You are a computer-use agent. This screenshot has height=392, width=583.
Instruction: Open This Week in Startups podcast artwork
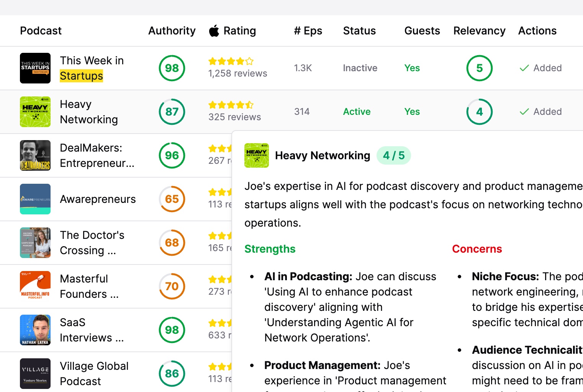[35, 68]
